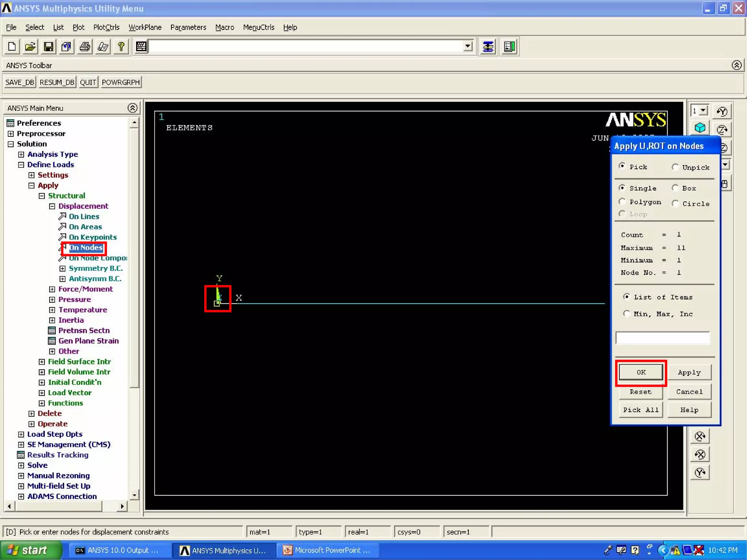The height and width of the screenshot is (560, 747).
Task: Click the isometric view cube icon
Action: [x=700, y=128]
